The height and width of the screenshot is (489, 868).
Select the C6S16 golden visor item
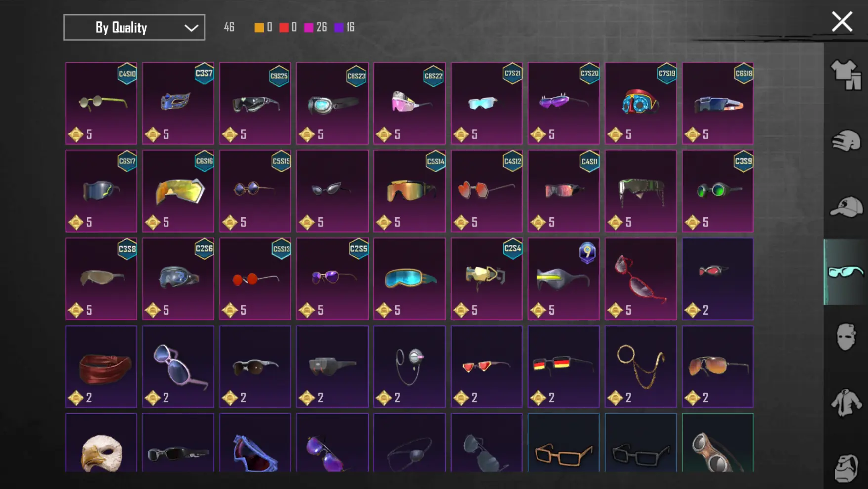click(178, 191)
